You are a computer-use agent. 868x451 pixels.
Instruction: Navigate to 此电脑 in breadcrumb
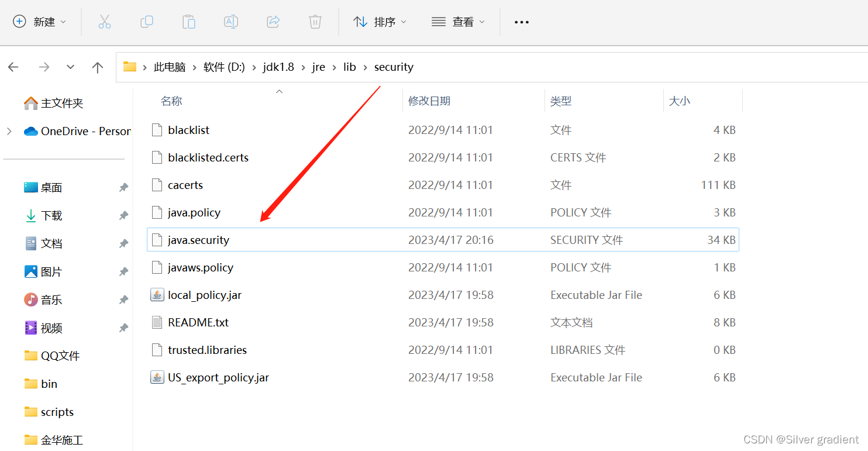[170, 67]
